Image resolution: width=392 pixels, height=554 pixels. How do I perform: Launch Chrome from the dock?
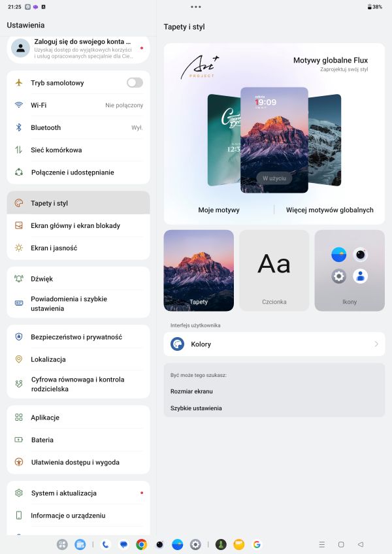click(141, 544)
